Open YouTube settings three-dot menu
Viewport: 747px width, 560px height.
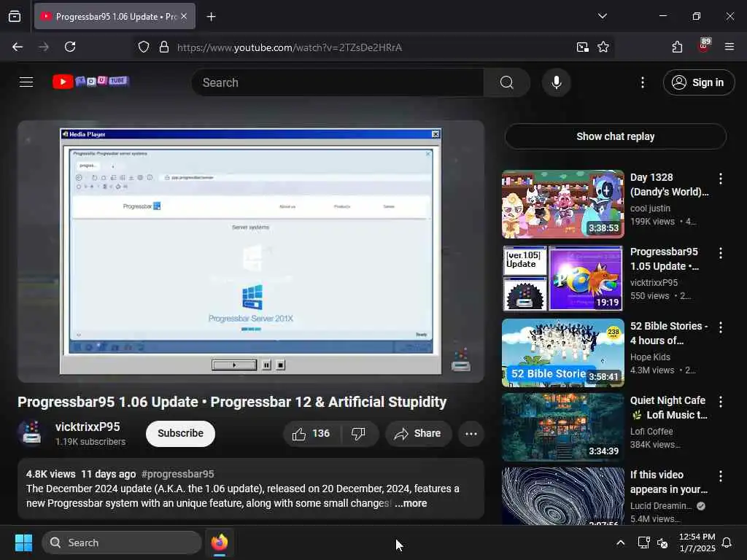[x=642, y=82]
